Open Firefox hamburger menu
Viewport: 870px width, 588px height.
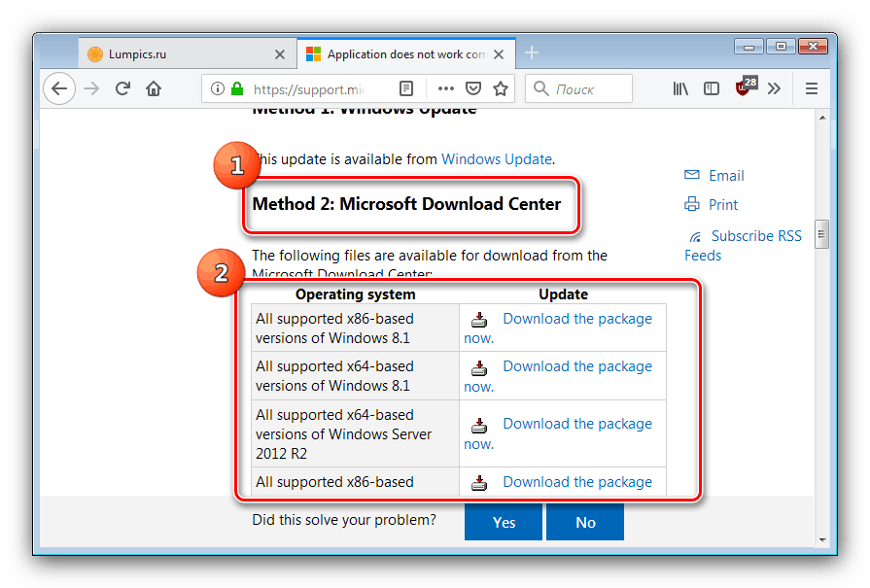(811, 88)
